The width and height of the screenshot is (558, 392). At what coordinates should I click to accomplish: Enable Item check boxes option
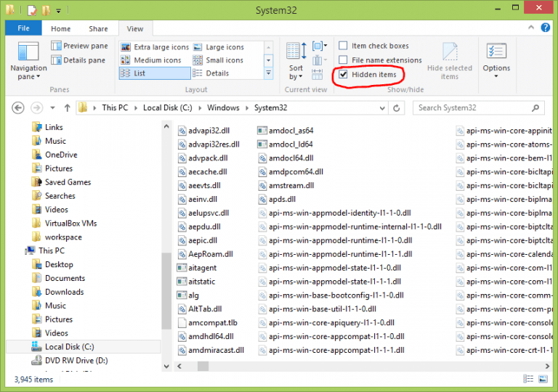(x=344, y=46)
